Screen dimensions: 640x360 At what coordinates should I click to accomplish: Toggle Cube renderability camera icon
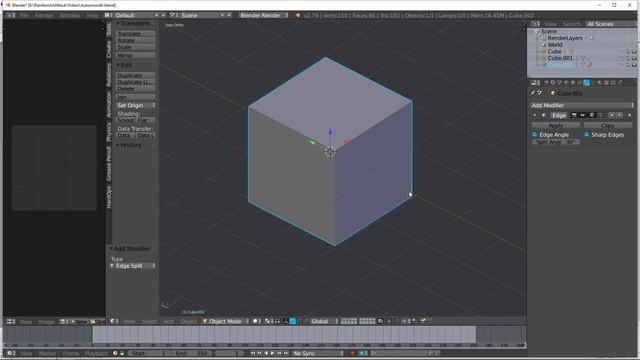pos(634,52)
